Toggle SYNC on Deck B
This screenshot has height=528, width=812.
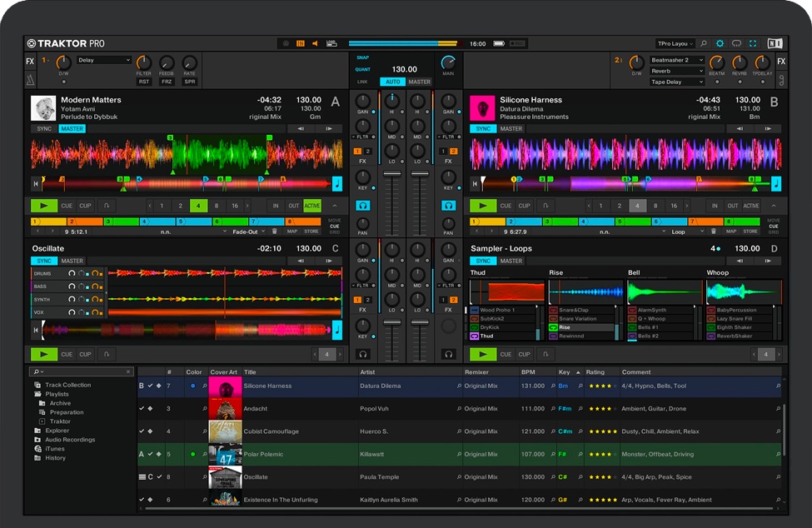(483, 129)
